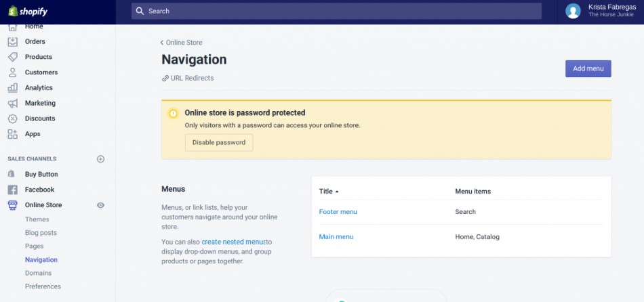Click the Buy Button channel icon
This screenshot has width=644, height=302.
pyautogui.click(x=12, y=175)
